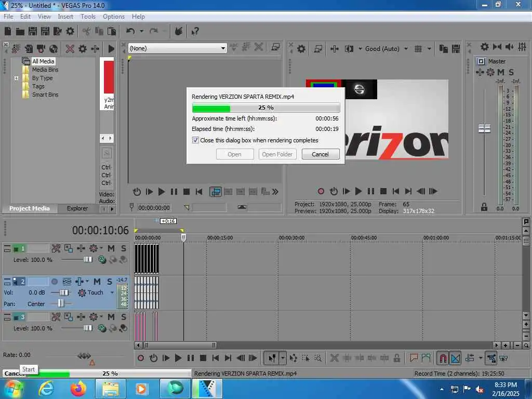The height and width of the screenshot is (399, 532).
Task: Click the Auto Crossfades icon
Action: (x=455, y=358)
